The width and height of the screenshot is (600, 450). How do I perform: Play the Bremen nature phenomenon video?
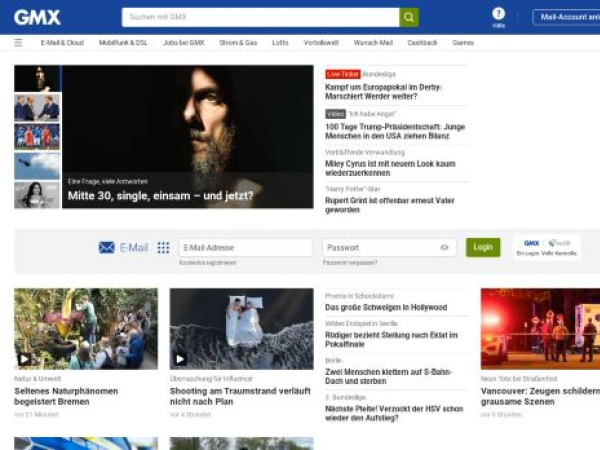pos(24,359)
